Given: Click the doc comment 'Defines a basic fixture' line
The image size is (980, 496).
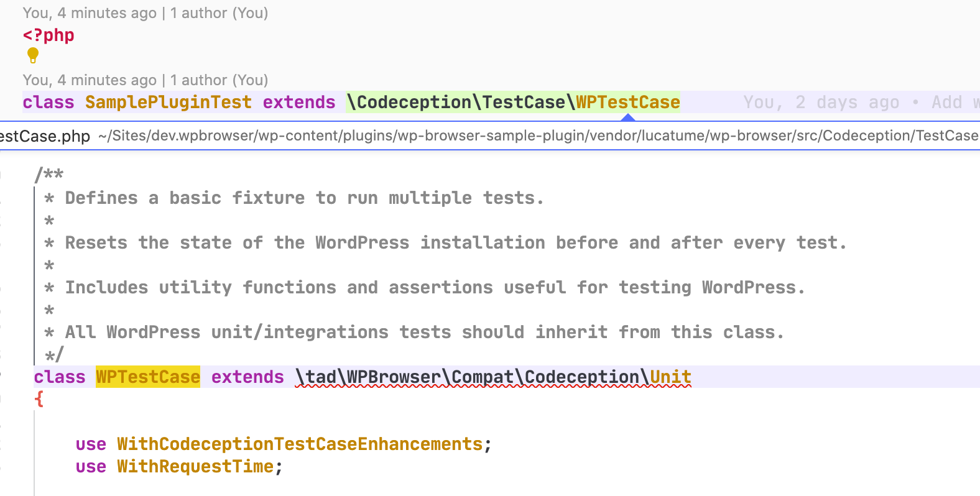Looking at the screenshot, I should 305,198.
